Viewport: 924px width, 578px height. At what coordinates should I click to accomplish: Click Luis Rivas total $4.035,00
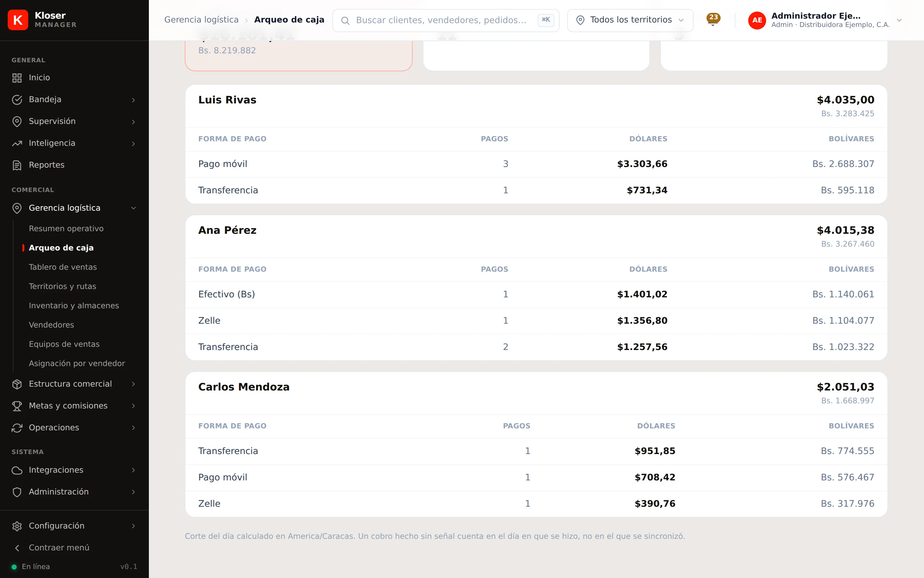point(845,100)
